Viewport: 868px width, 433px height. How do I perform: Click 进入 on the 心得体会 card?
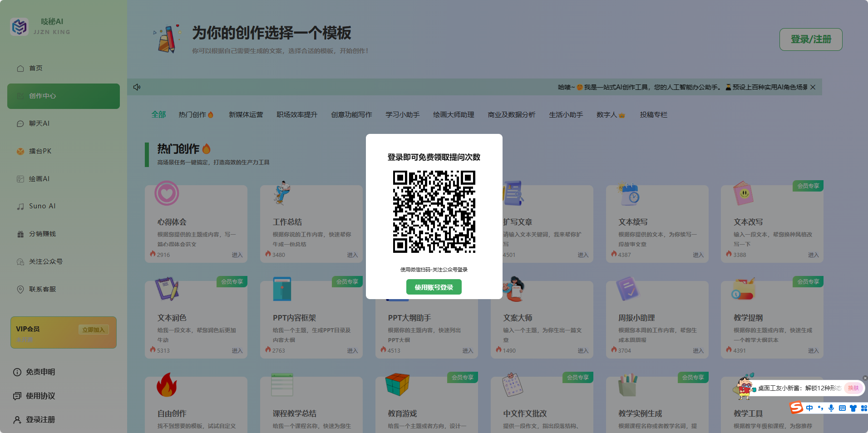pos(237,255)
